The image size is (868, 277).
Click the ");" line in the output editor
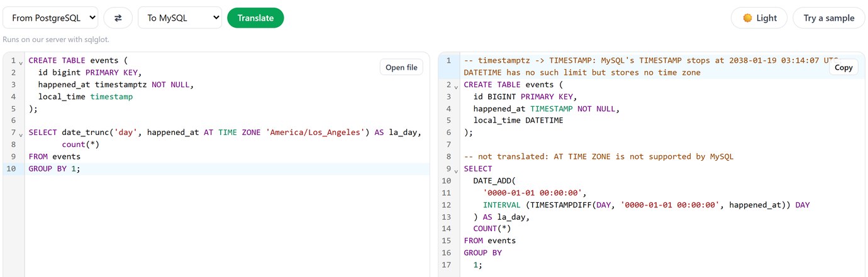point(468,133)
